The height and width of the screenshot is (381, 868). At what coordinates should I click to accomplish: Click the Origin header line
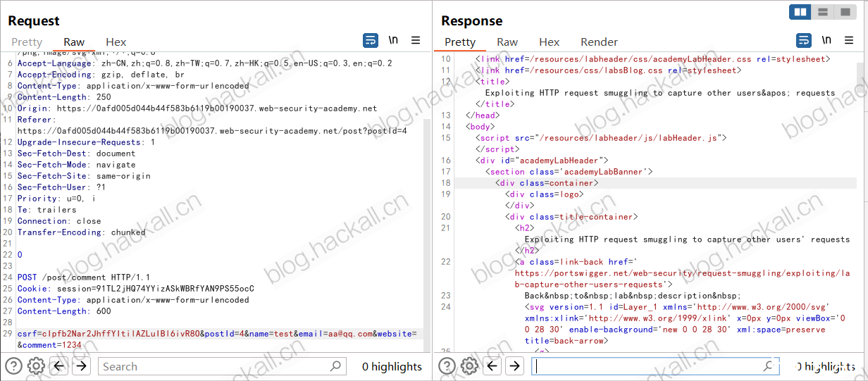[197, 108]
